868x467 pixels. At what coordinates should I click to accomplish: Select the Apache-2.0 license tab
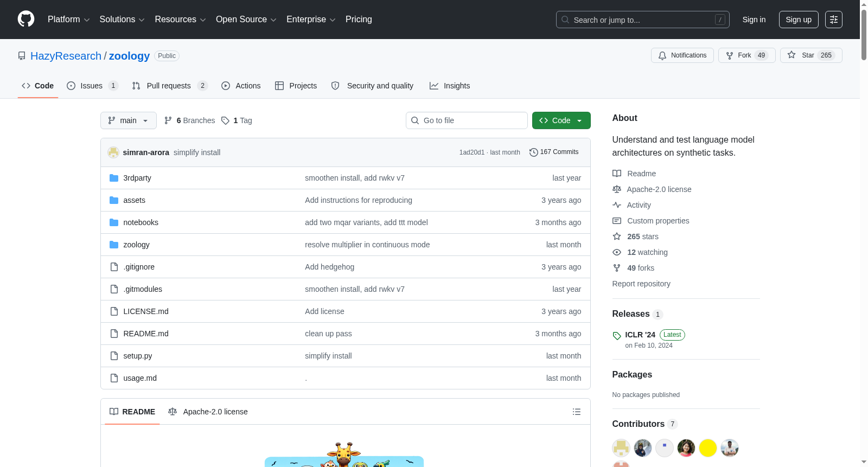(x=208, y=412)
